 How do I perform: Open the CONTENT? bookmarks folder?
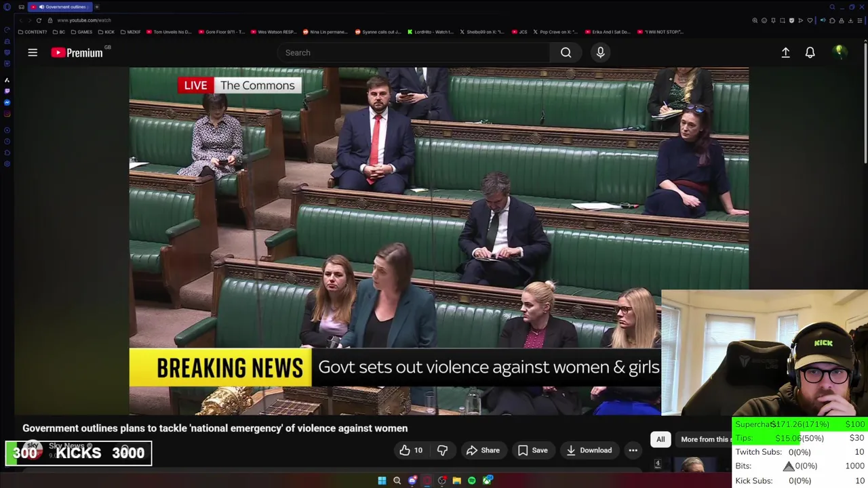33,32
